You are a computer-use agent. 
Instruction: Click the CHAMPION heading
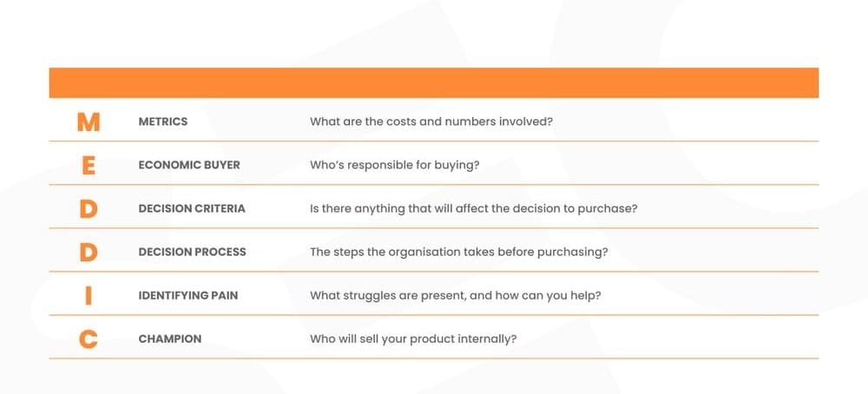[x=169, y=338]
